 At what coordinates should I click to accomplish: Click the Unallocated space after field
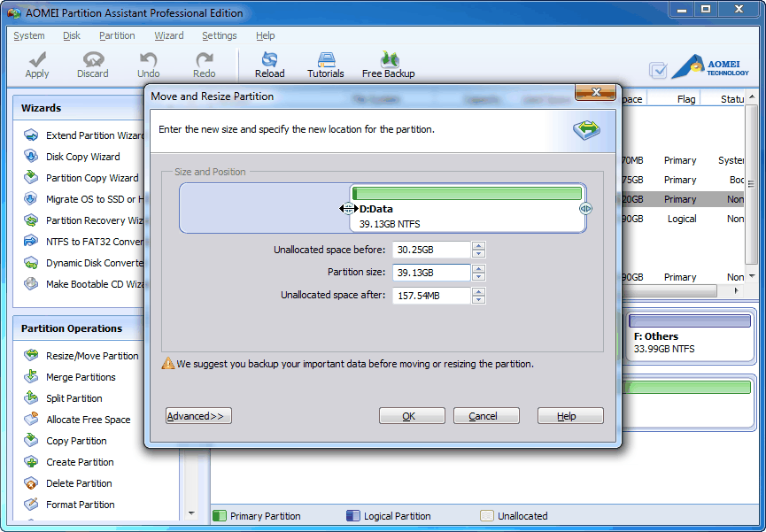[x=431, y=296]
